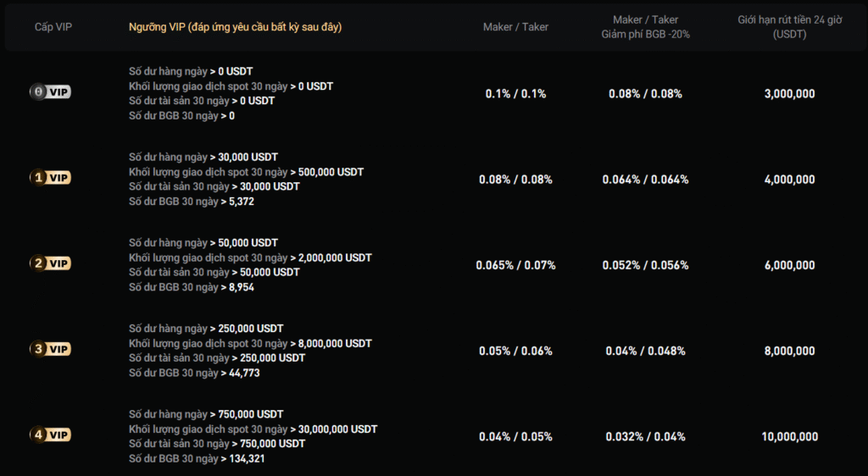Click the 0.065% / 0.07% fee value
868x476 pixels.
[515, 265]
